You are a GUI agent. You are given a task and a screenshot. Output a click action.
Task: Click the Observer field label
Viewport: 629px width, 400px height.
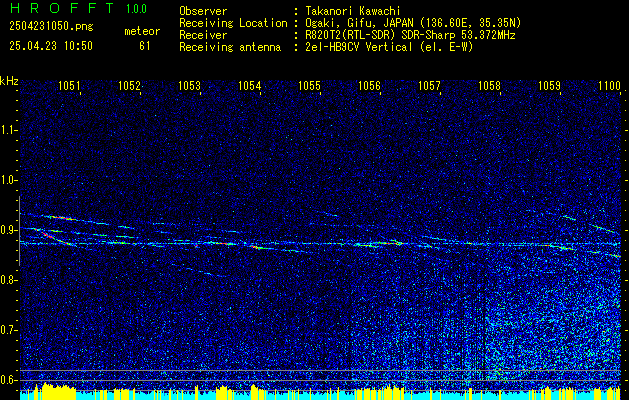[x=203, y=11]
